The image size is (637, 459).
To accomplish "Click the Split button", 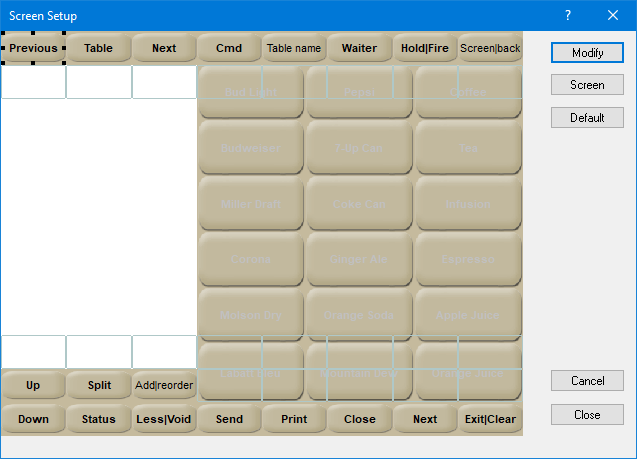I will pyautogui.click(x=99, y=385).
